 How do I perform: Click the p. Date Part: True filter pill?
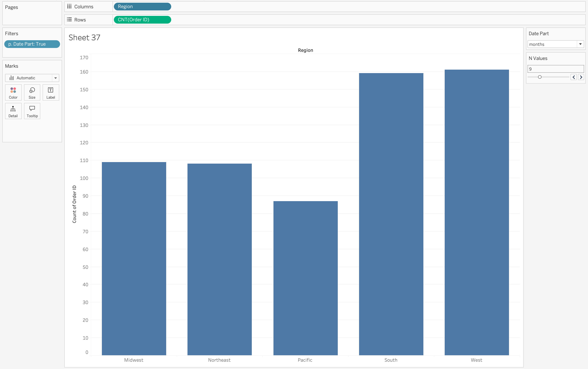(32, 44)
